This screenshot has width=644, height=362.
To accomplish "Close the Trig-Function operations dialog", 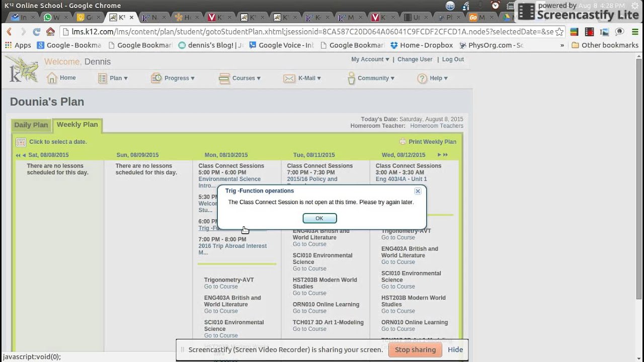I will pyautogui.click(x=418, y=191).
